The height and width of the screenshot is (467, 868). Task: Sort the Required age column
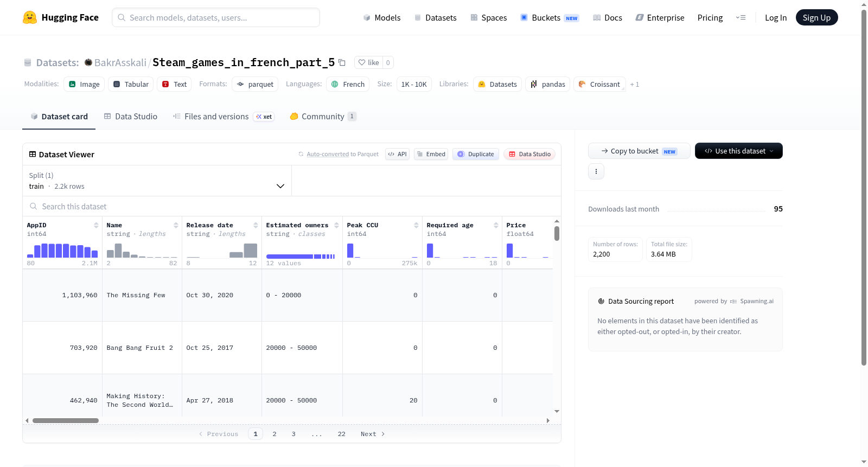(496, 225)
